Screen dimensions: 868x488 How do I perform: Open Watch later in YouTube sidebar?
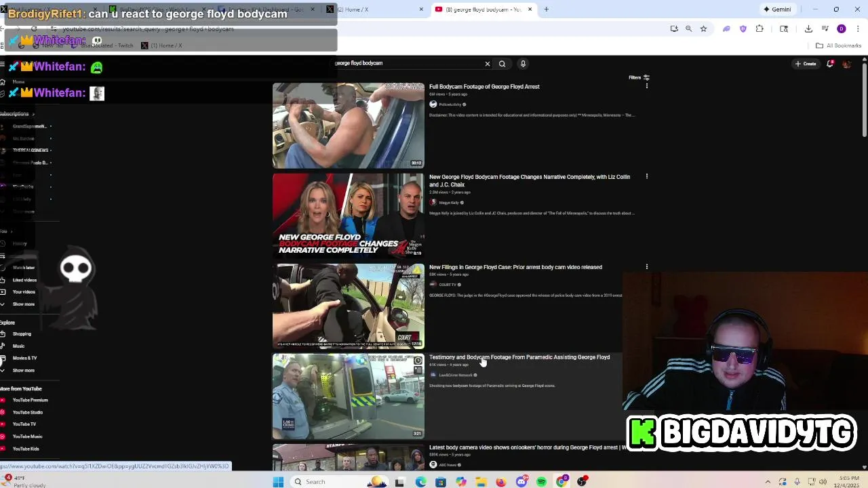click(24, 268)
